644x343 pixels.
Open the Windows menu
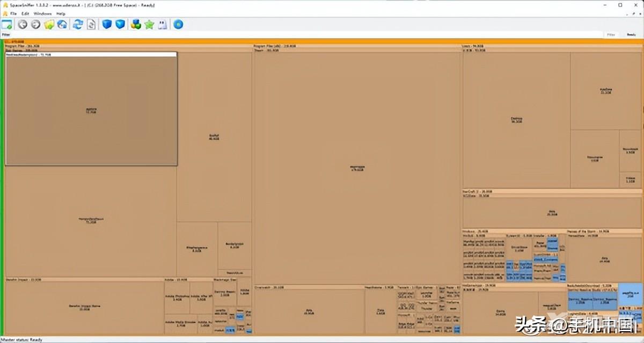42,13
